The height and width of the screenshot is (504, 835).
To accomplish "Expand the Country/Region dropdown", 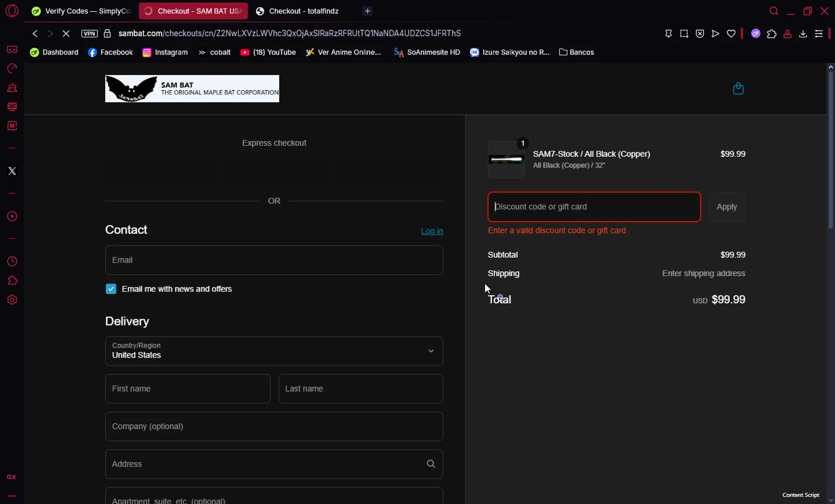I will pyautogui.click(x=274, y=351).
